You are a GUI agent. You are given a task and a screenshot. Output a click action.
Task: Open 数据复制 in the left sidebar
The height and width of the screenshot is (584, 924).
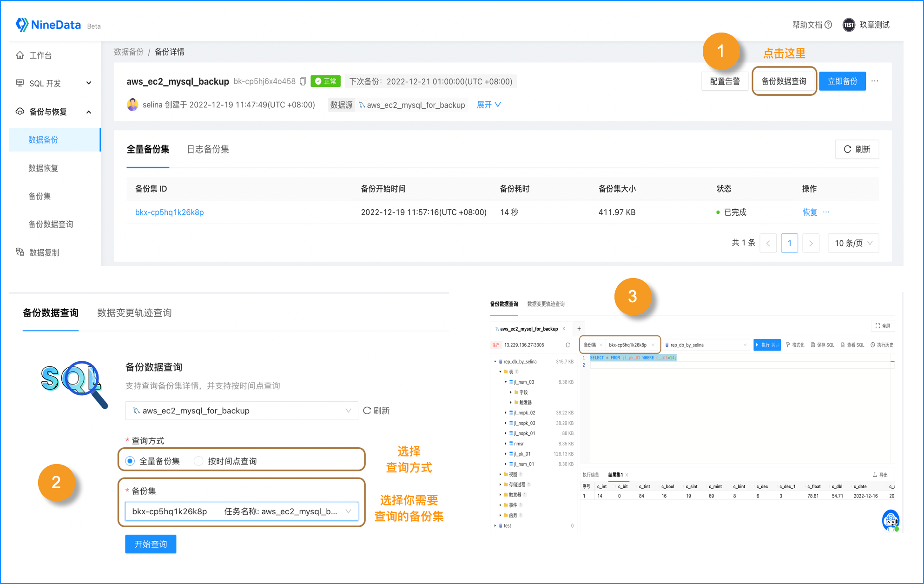click(44, 252)
